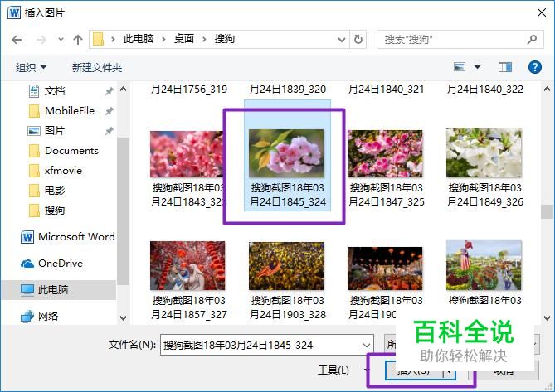The image size is (555, 392).
Task: Select the cherry blossom image 1845_324
Action: (286, 153)
